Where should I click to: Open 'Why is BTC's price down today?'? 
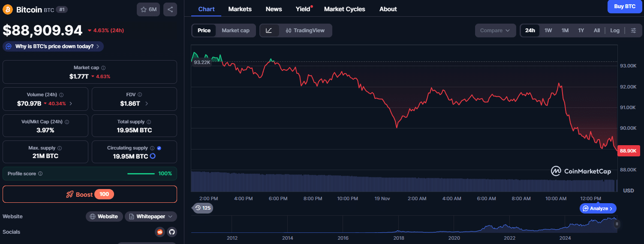53,46
